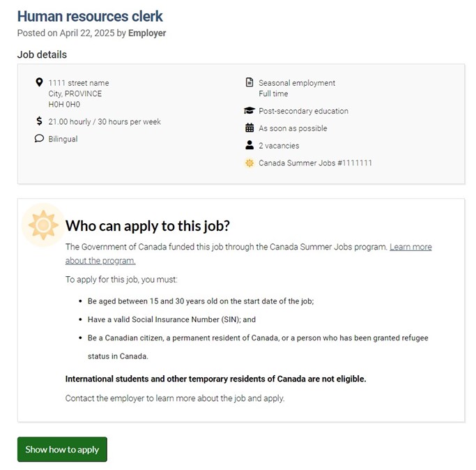Click the dollar sign wage icon
This screenshot has height=470, width=476.
39,121
